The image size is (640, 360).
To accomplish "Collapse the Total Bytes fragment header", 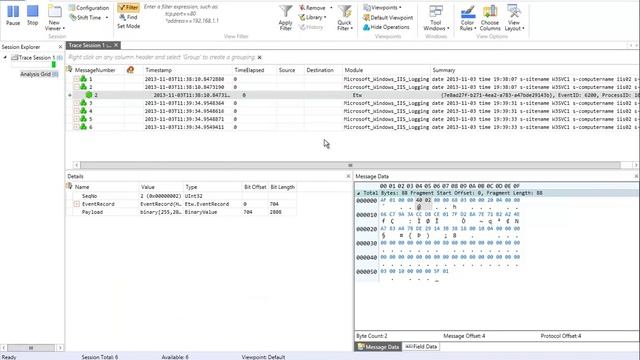I will (x=358, y=193).
